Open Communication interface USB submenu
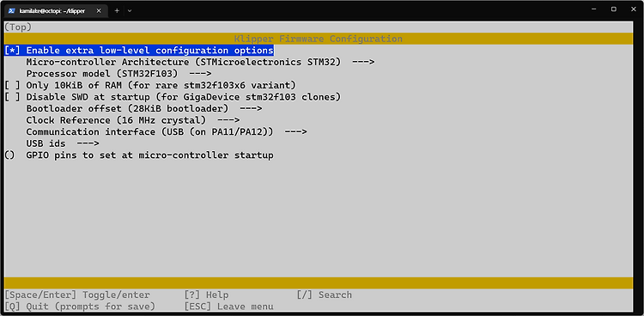644x316 pixels. point(167,132)
